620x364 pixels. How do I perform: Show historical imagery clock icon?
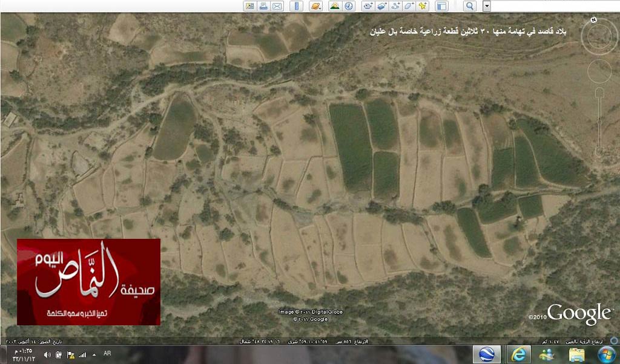click(x=348, y=6)
